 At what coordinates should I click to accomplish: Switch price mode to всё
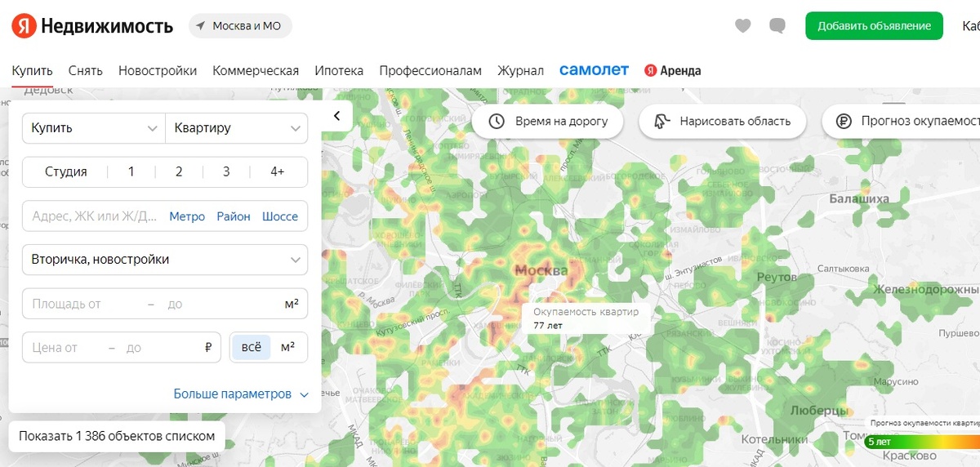252,347
